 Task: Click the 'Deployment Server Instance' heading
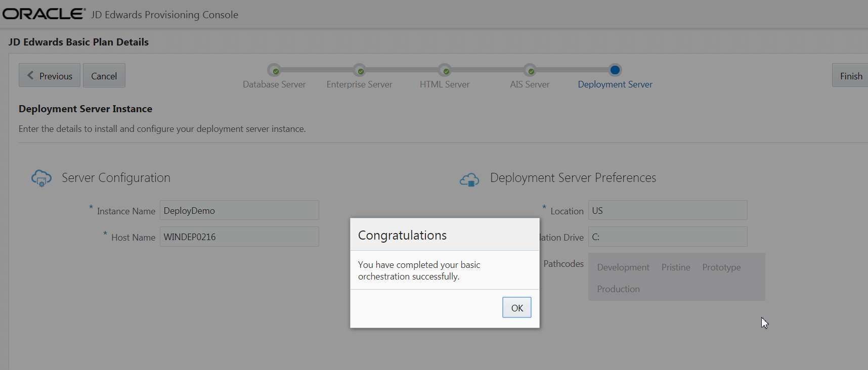pyautogui.click(x=85, y=109)
